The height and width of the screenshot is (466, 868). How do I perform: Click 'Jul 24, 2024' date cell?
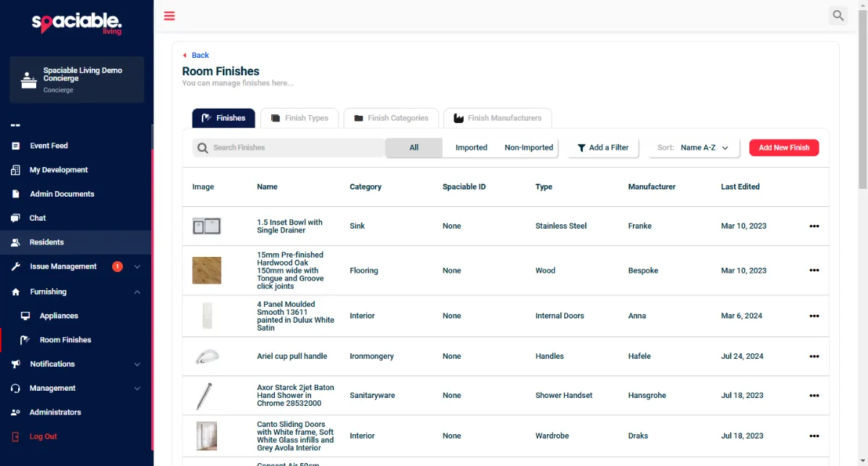coord(742,357)
